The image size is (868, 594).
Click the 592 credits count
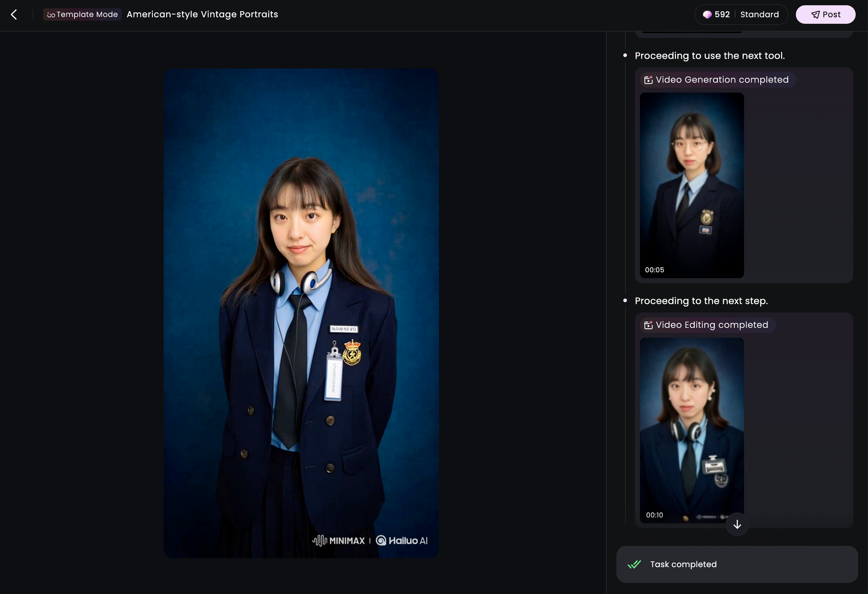(x=722, y=14)
